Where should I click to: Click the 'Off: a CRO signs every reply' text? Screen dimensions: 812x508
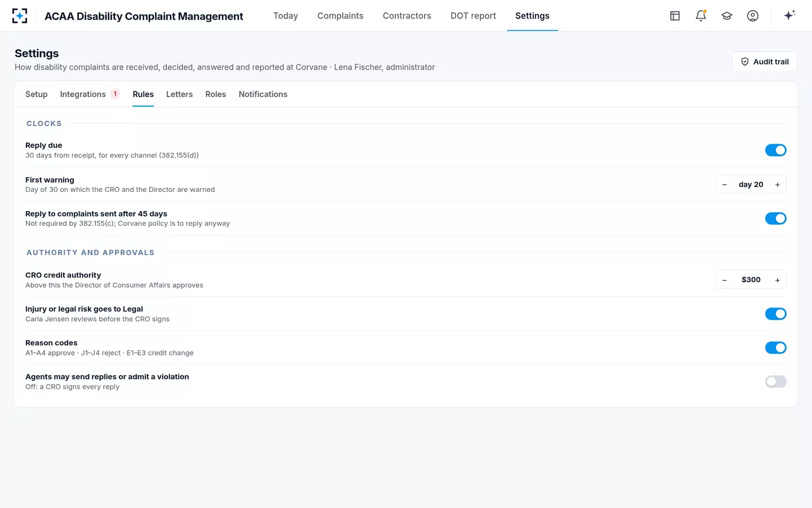(72, 387)
